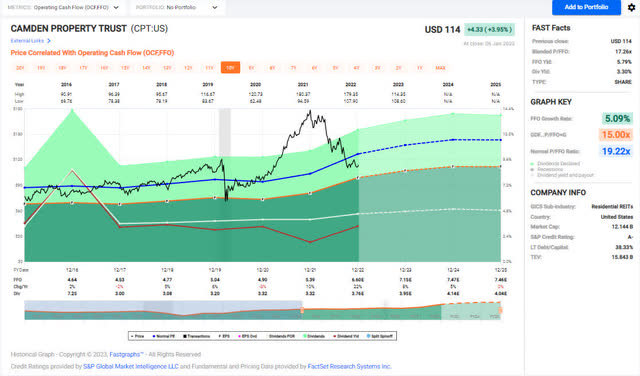This screenshot has height=376, width=640.
Task: Select the 1Y time range tab
Action: pos(419,68)
